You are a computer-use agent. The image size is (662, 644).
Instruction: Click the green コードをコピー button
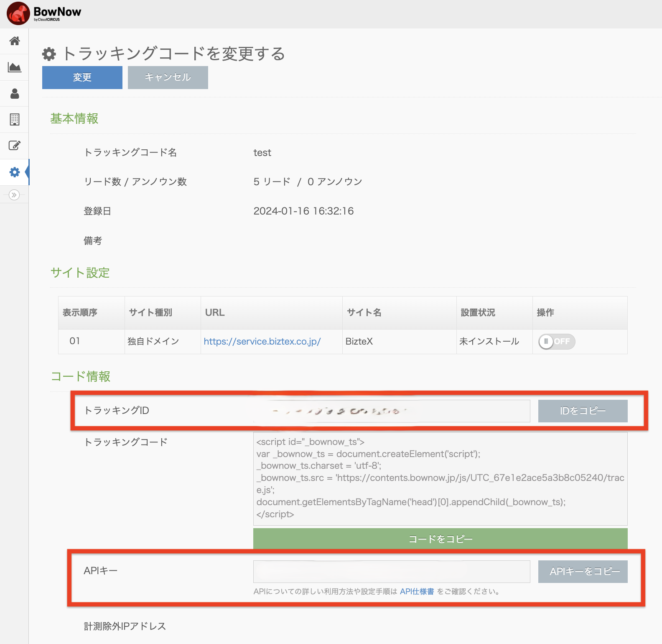(x=440, y=539)
